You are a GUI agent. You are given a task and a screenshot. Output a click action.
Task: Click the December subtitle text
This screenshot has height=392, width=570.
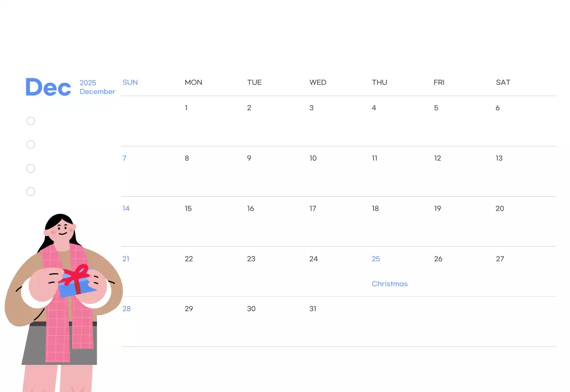(x=97, y=92)
